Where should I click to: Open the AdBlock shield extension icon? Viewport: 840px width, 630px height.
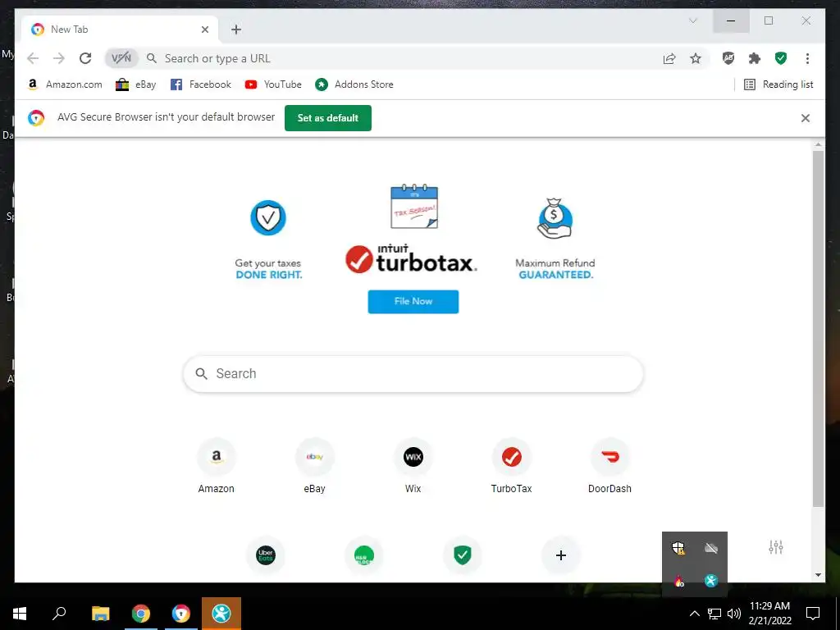click(728, 58)
